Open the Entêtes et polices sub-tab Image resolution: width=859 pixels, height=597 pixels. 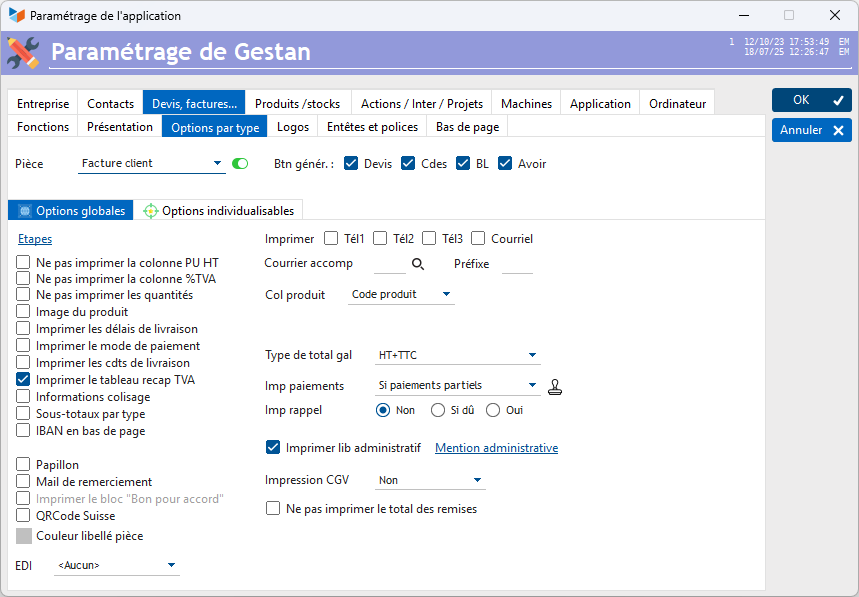[x=372, y=127]
